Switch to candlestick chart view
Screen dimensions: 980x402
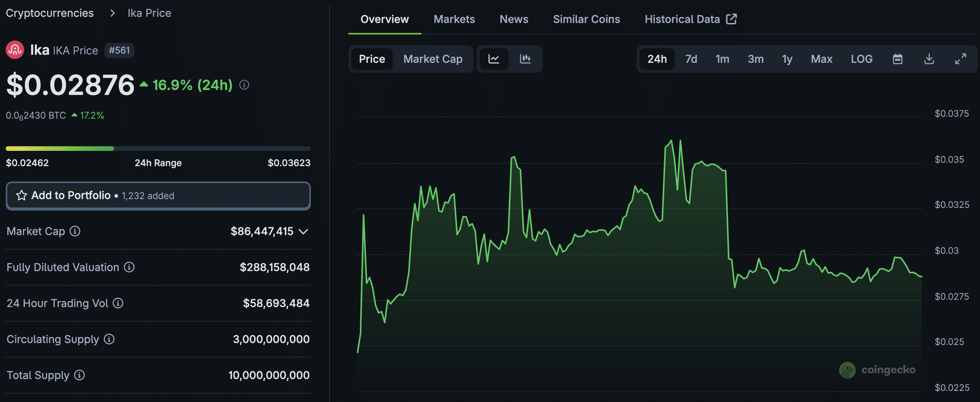[525, 59]
